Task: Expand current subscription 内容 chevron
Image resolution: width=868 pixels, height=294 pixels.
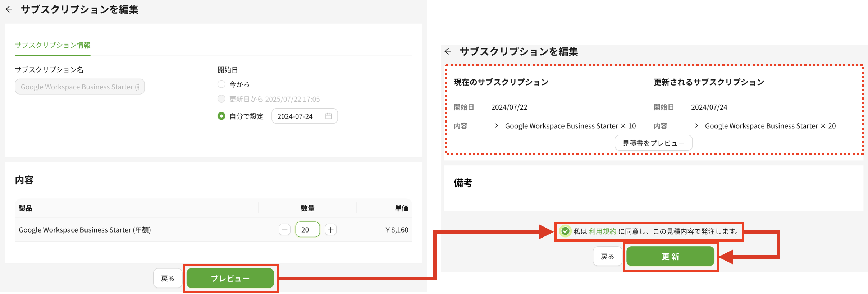Action: click(x=496, y=126)
